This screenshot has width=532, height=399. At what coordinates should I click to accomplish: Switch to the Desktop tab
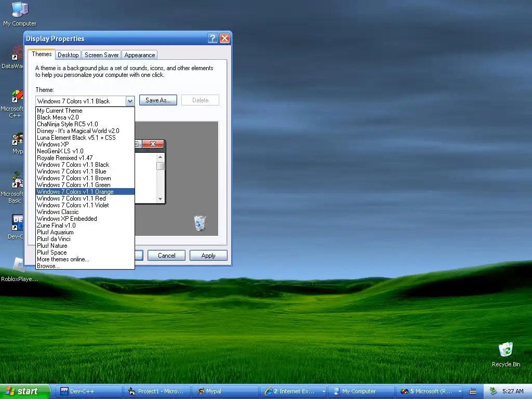click(x=68, y=55)
